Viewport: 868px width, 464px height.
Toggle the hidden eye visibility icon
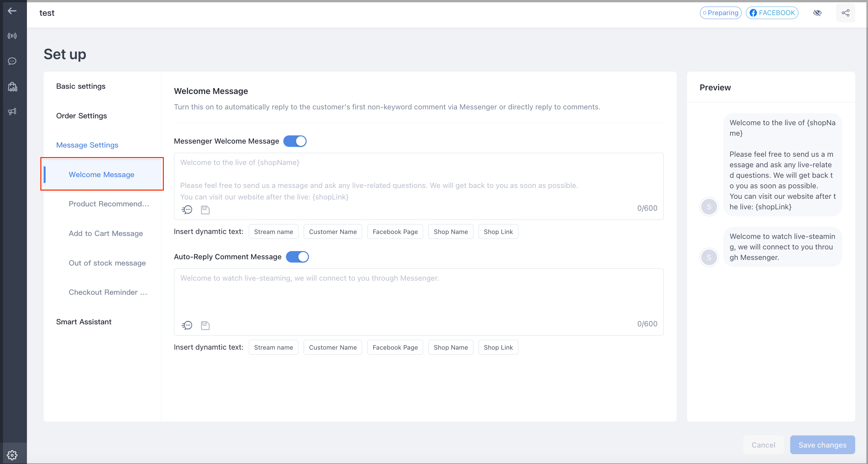pos(817,13)
